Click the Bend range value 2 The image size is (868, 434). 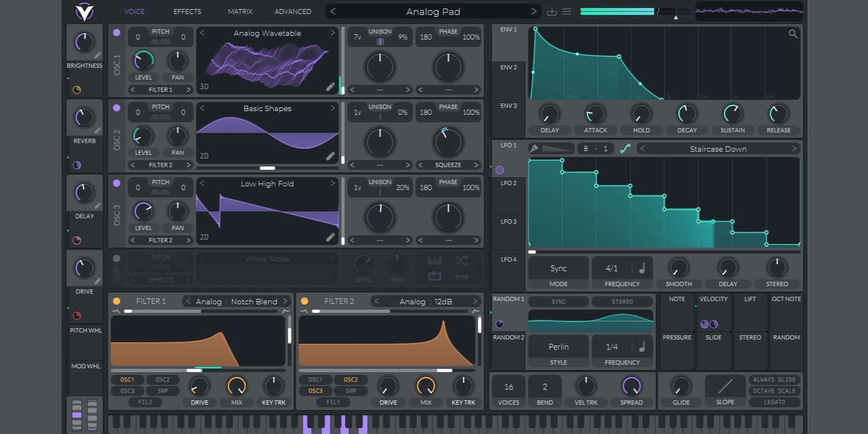(x=545, y=386)
